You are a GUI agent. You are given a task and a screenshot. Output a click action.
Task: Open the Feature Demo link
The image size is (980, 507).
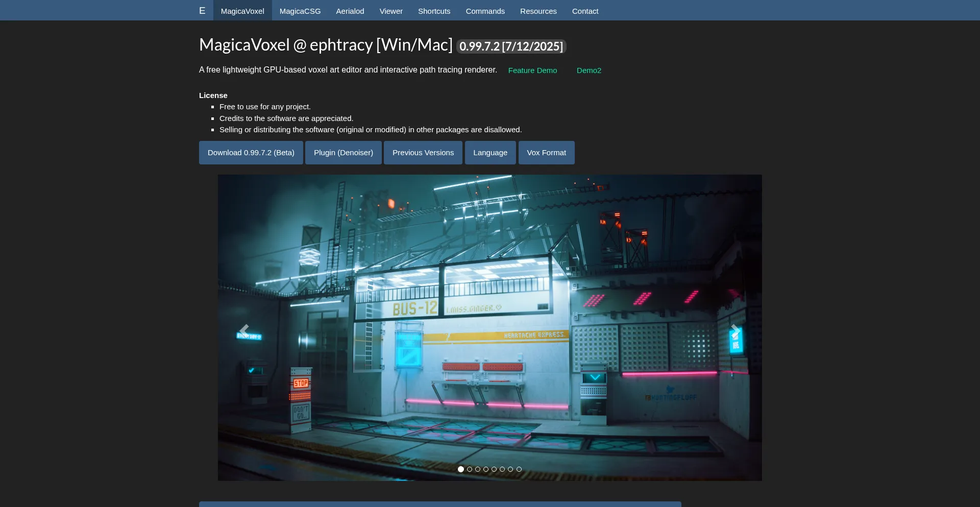click(x=532, y=70)
